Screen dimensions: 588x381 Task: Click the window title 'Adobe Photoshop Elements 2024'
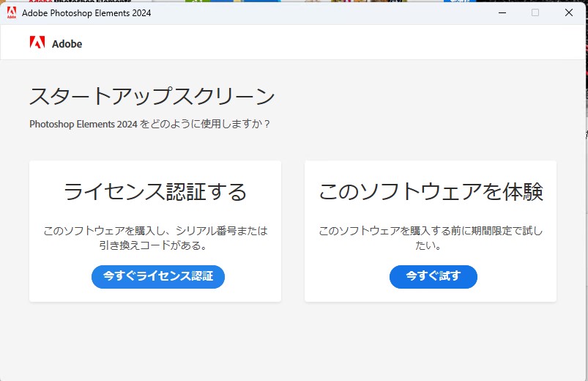86,13
